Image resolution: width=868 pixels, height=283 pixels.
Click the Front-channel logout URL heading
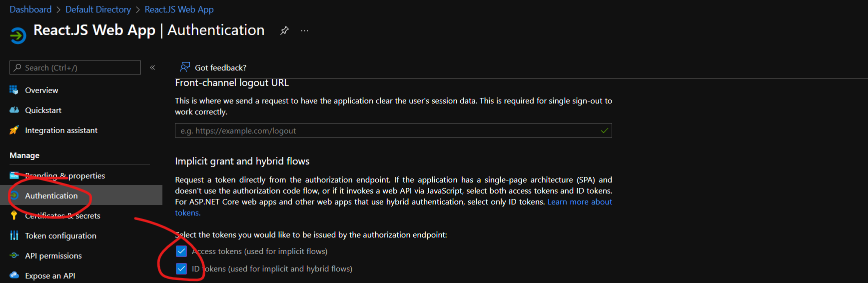232,83
